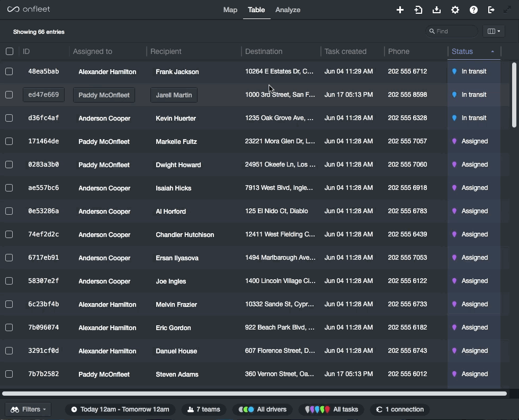Click the Assigned pin for Markelle Fultz

pos(454,141)
